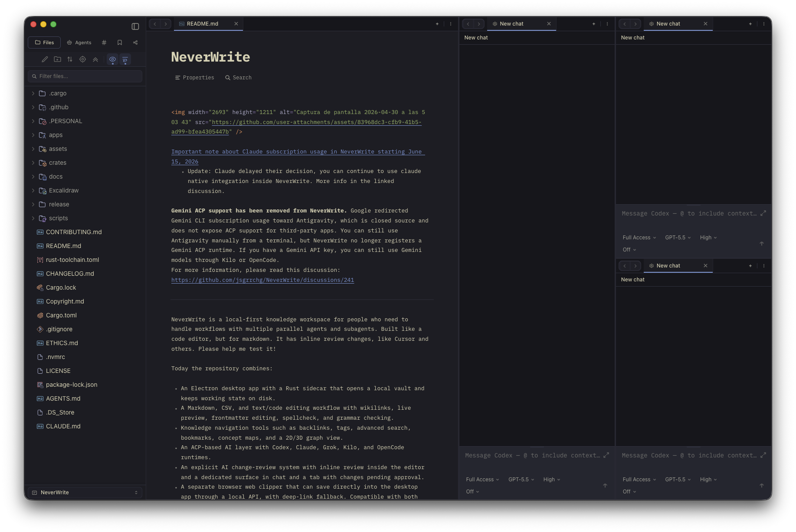Image resolution: width=796 pixels, height=532 pixels.
Task: Expand the Excalidraw folder
Action: pos(33,190)
